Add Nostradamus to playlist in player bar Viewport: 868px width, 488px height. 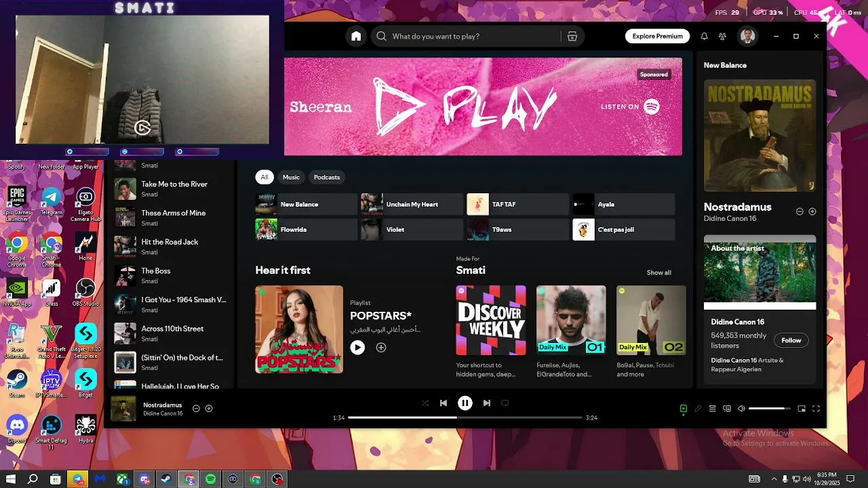pos(209,409)
